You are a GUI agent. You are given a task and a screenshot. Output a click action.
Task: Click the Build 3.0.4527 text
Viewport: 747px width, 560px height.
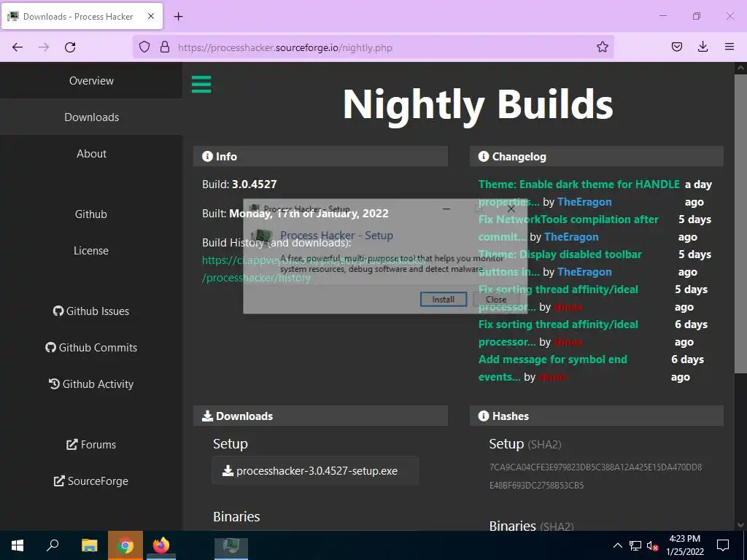tap(239, 184)
